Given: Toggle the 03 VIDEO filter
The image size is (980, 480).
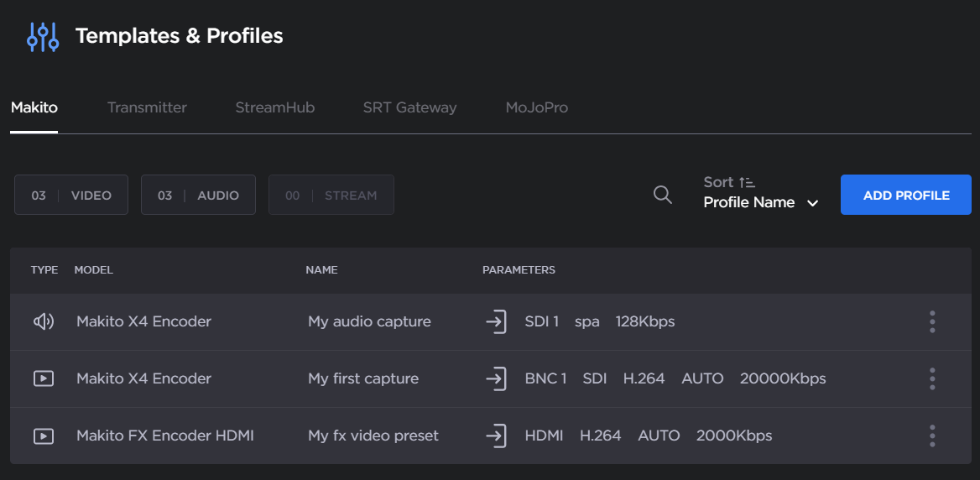Looking at the screenshot, I should click(71, 195).
